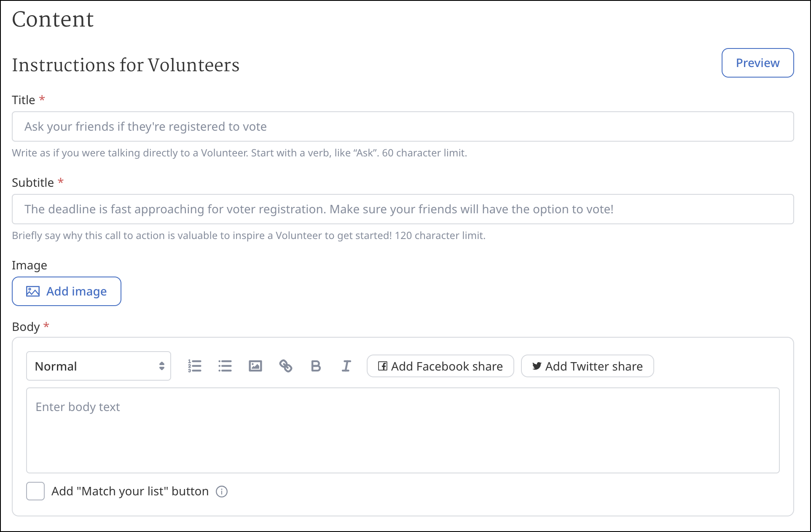Screen dimensions: 811x532
Task: Click the Preview button
Action: [757, 63]
